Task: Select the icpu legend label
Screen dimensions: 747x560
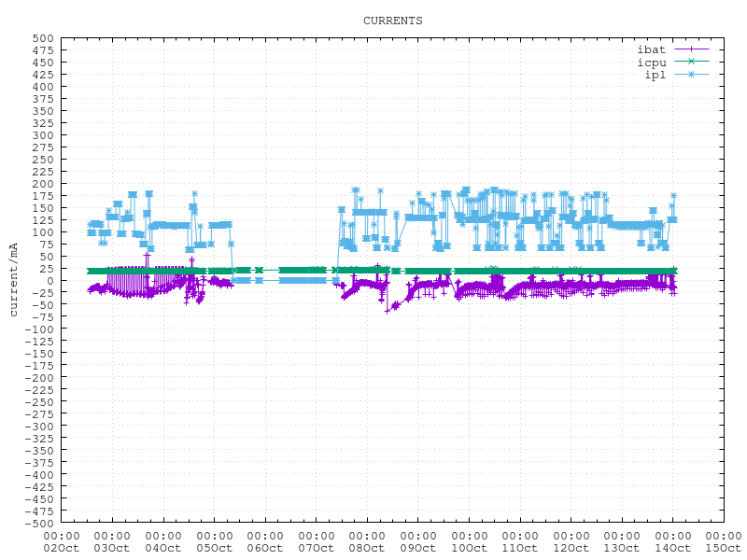Action: 652,62
